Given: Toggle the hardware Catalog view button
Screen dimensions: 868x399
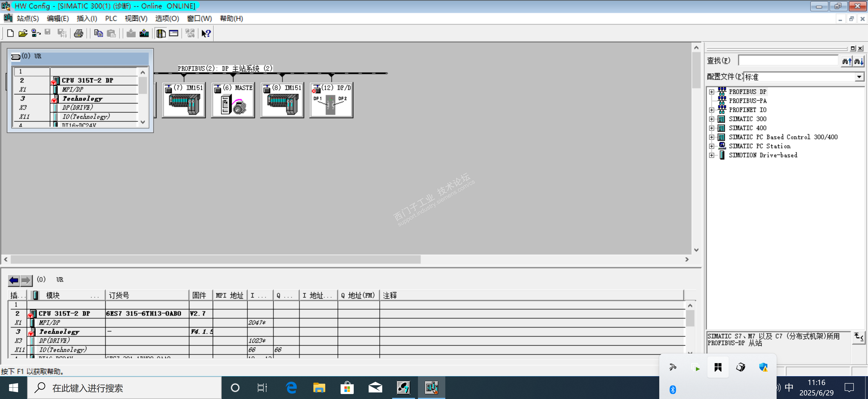Looking at the screenshot, I should coord(161,33).
